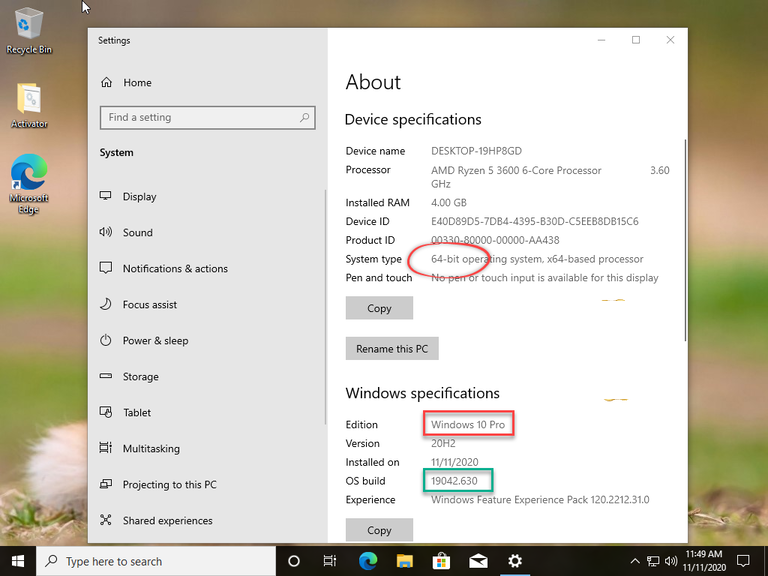Click the Windows Feature Experience Pack text
This screenshot has height=576, width=768.
point(540,500)
